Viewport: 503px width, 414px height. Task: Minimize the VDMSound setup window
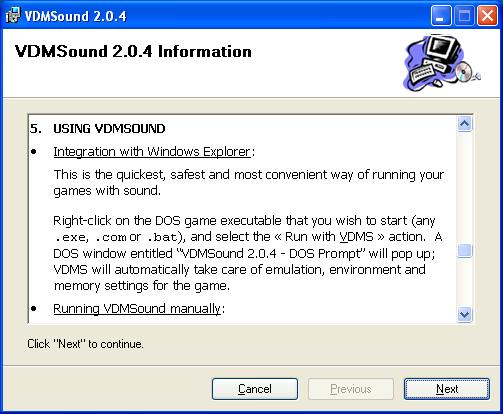pos(440,16)
